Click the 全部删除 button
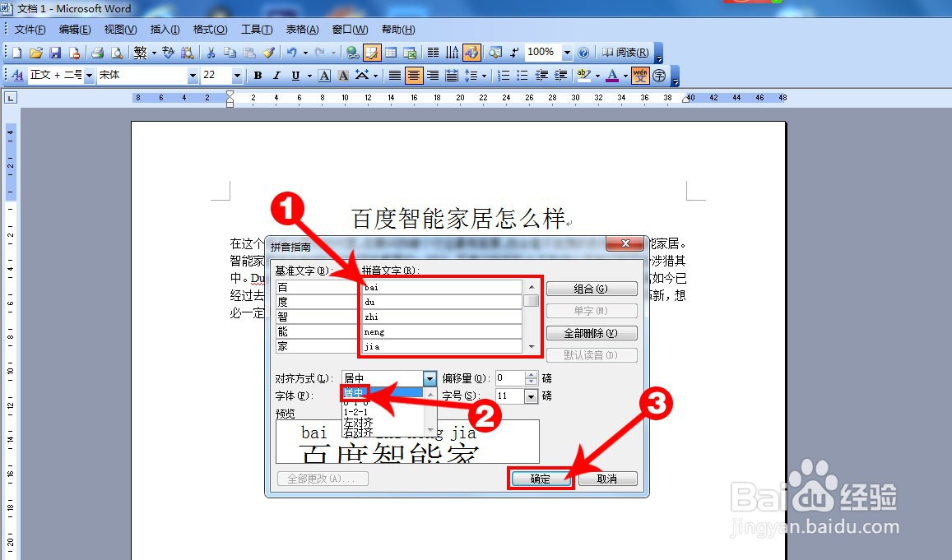The image size is (952, 560). tap(592, 332)
